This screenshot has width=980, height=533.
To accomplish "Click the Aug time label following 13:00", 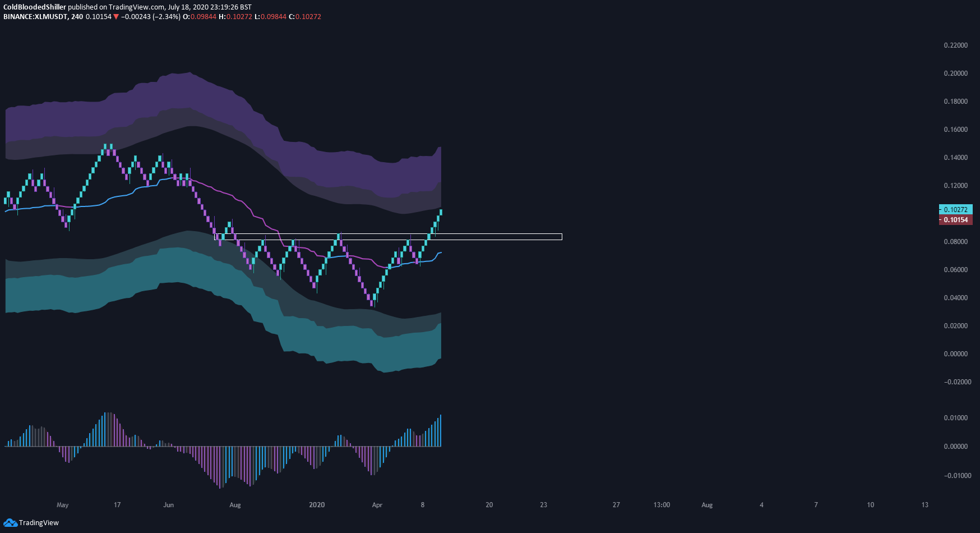I will tap(708, 505).
